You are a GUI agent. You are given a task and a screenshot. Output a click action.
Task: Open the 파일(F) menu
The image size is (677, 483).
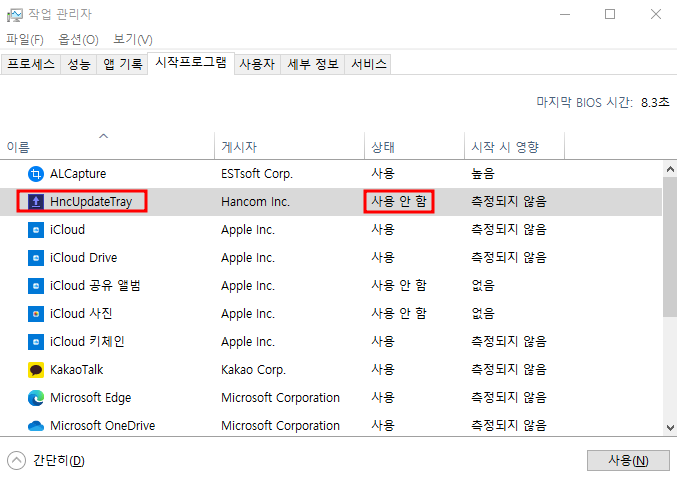point(25,40)
